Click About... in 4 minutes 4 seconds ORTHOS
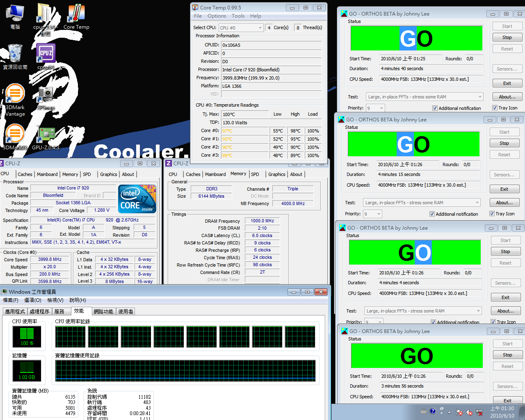This screenshot has width=525, height=420. click(x=505, y=311)
